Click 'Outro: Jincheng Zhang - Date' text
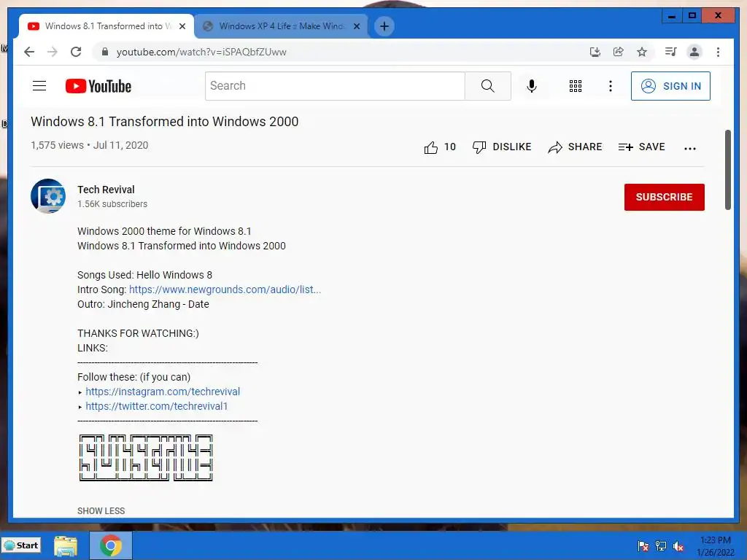 pos(143,304)
